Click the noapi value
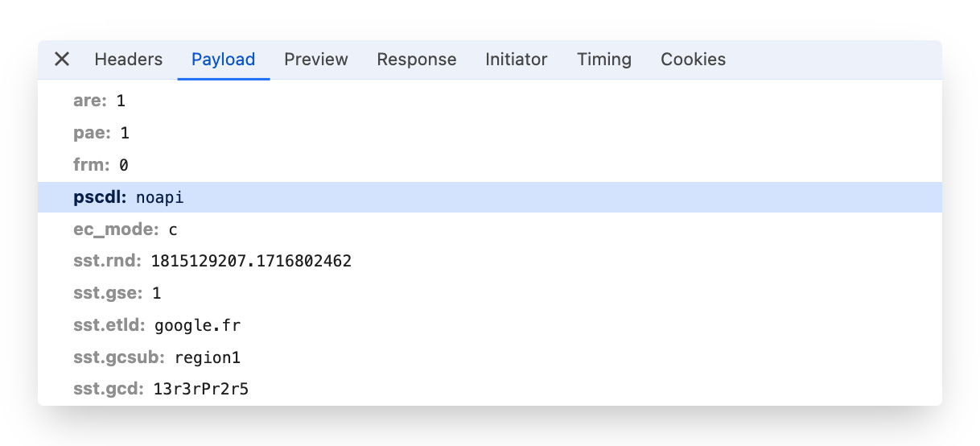The image size is (980, 446). point(159,197)
